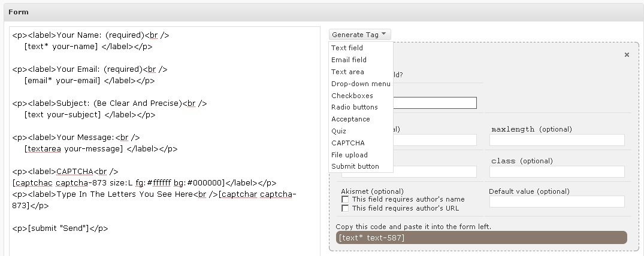Select Text field from the menu

click(347, 48)
